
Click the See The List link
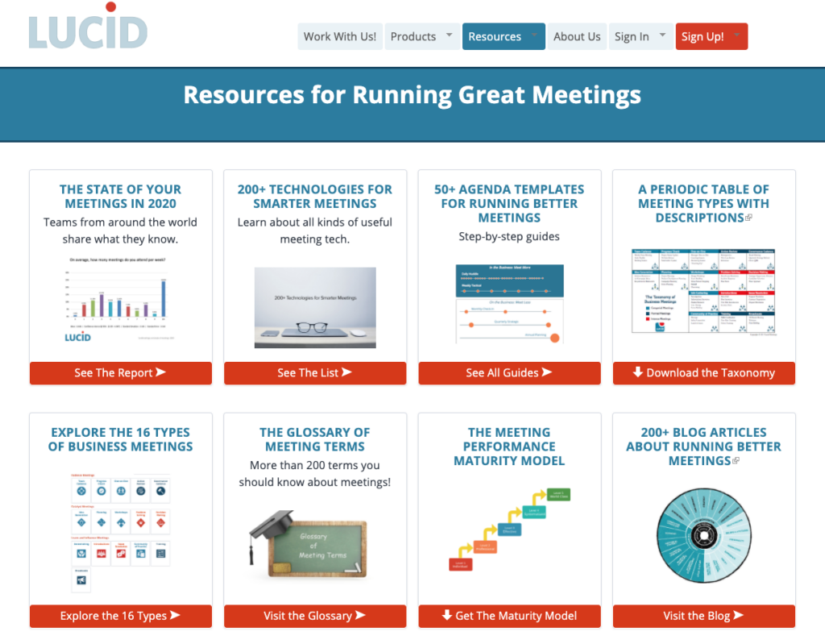[315, 373]
